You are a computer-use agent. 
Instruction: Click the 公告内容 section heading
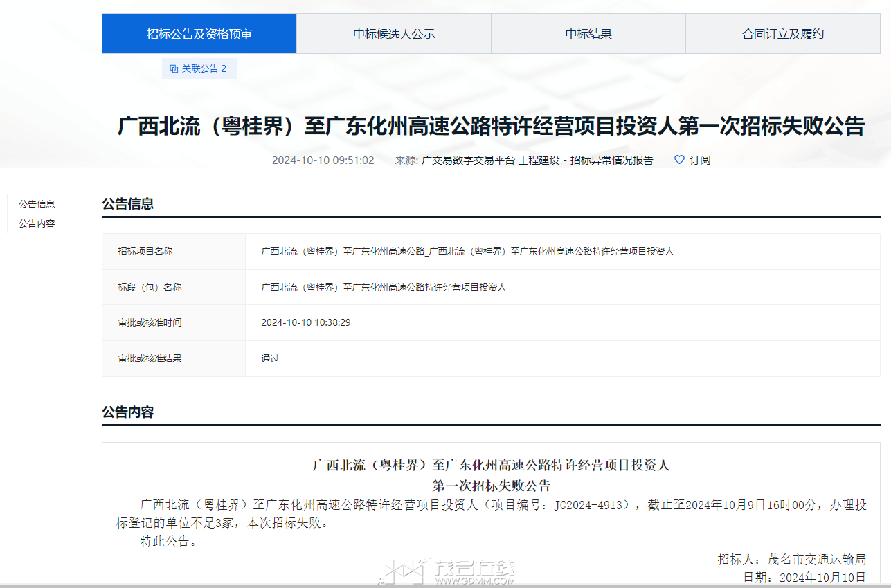(128, 412)
